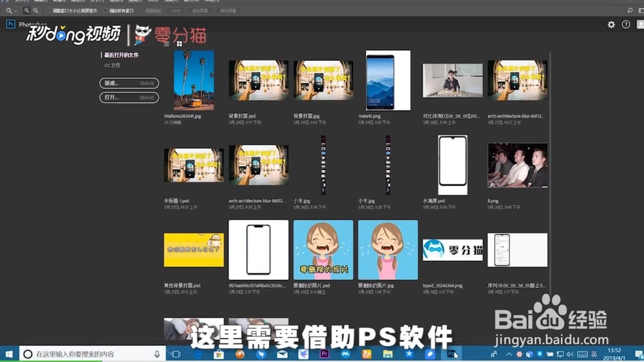Open the 8.png audience photo thumbnail
Image resolution: width=644 pixels, height=362 pixels.
click(518, 165)
